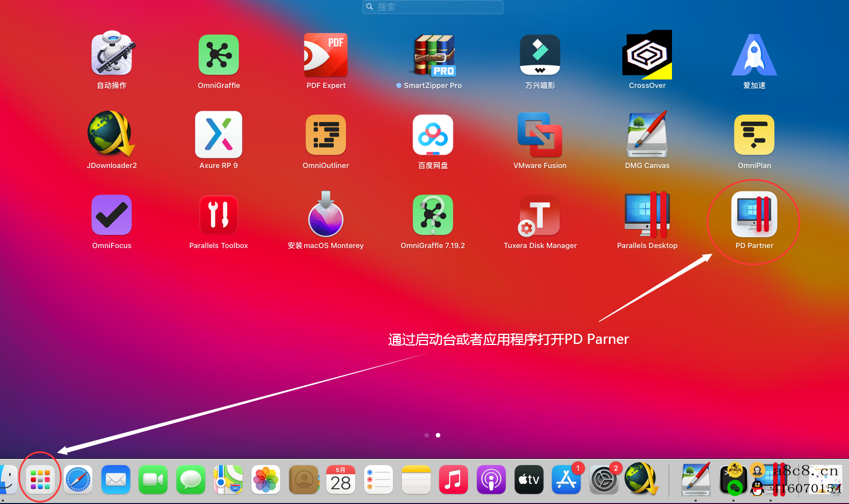Screen dimensions: 849x504
Task: Launch VMware Fusion
Action: pos(540,135)
